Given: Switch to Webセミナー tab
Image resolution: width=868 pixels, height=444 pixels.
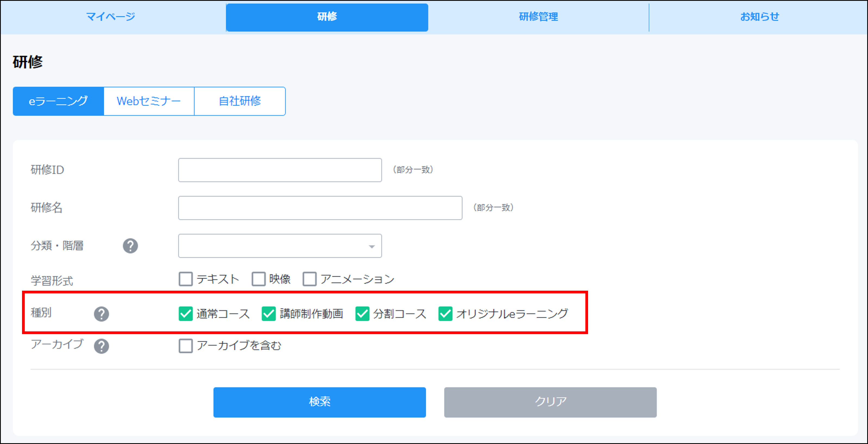Looking at the screenshot, I should pos(149,101).
